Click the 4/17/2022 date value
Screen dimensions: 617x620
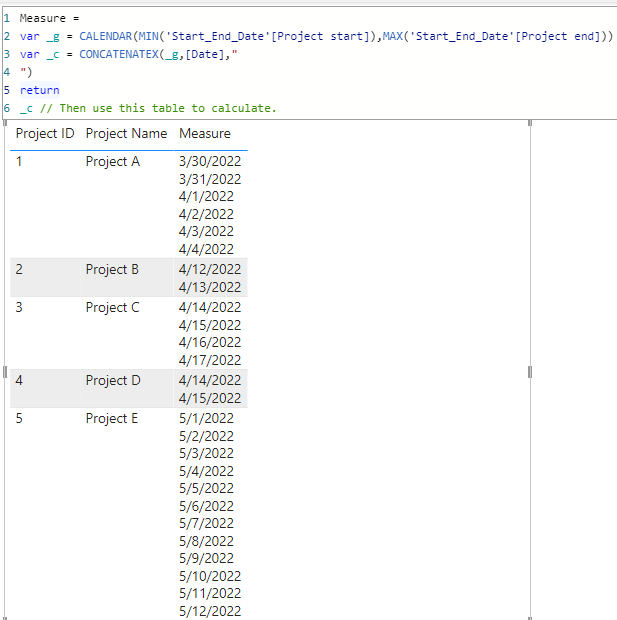pyautogui.click(x=210, y=360)
